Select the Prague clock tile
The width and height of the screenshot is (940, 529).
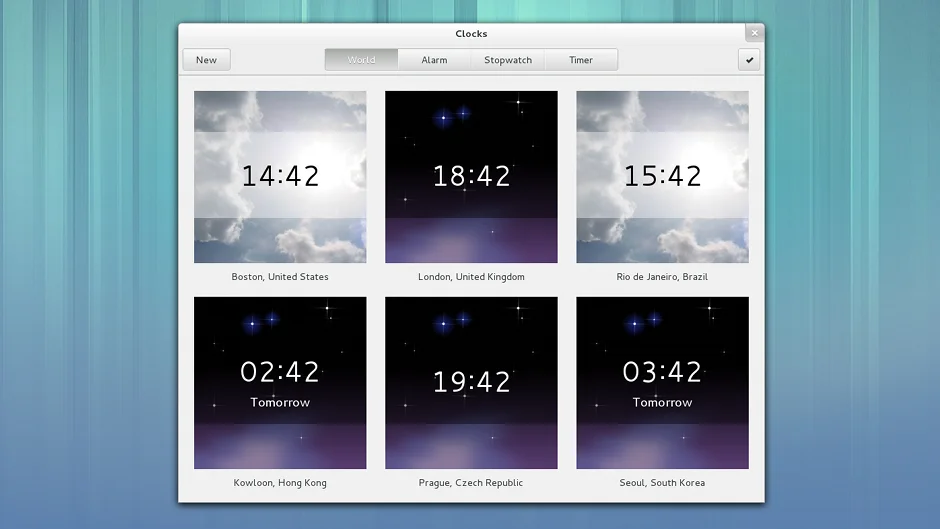click(471, 383)
